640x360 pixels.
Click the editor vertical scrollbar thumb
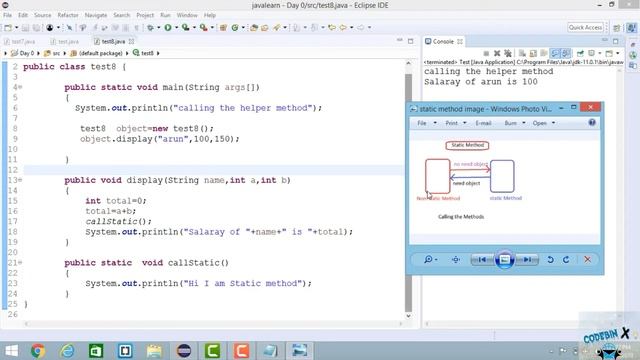click(408, 192)
